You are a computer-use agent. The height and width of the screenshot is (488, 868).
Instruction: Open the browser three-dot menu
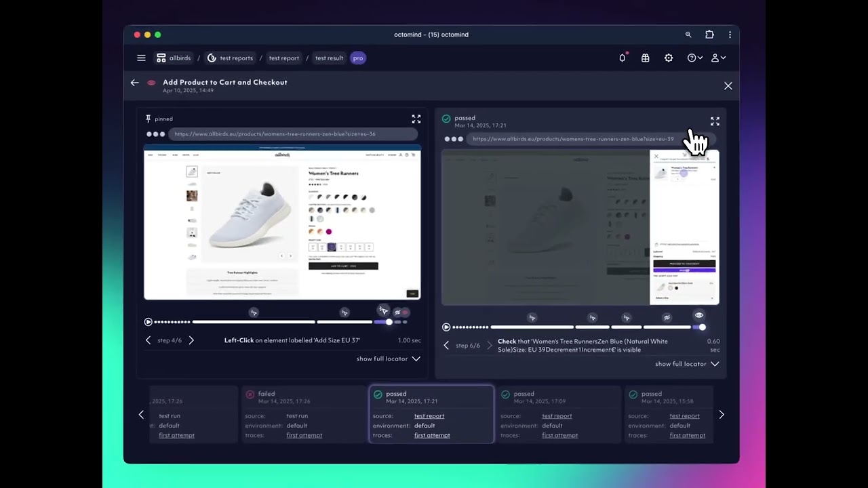tap(730, 35)
